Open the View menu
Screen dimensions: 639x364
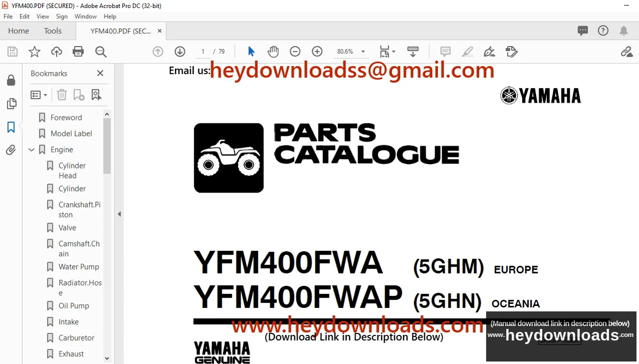click(43, 16)
